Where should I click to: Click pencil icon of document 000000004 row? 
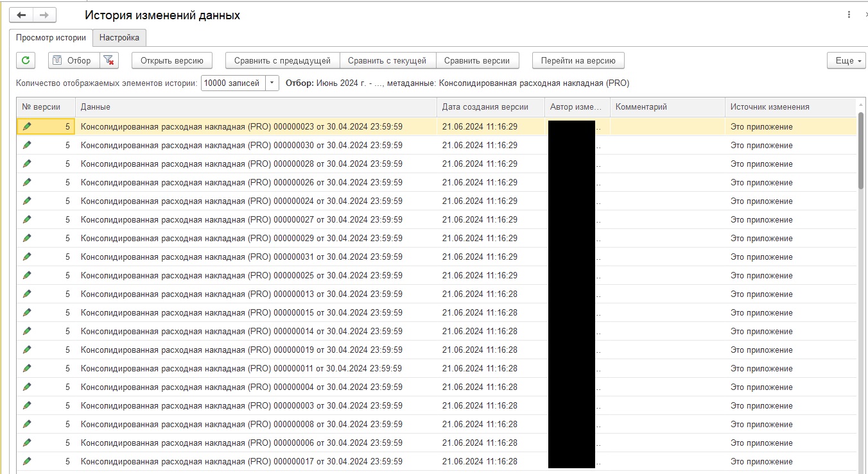[x=27, y=387]
